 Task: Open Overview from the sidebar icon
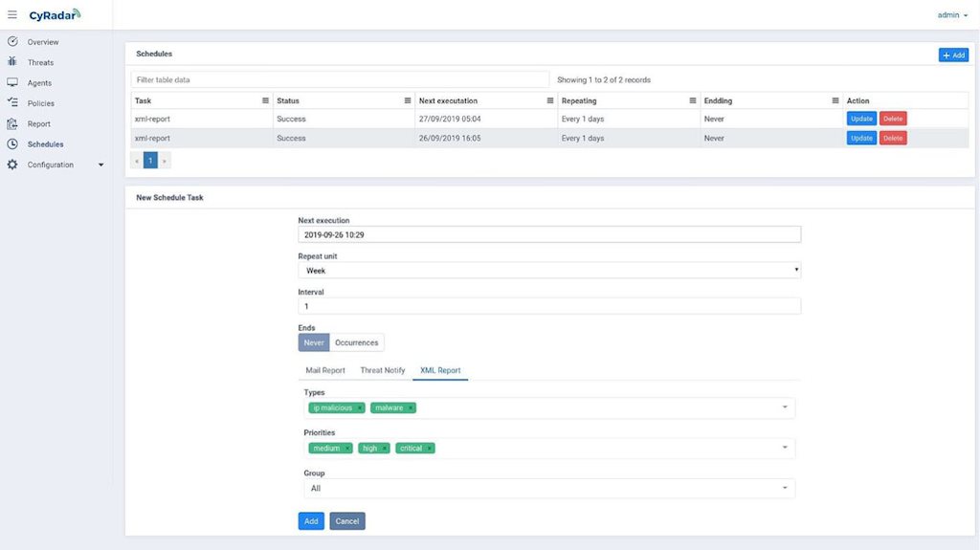coord(12,42)
